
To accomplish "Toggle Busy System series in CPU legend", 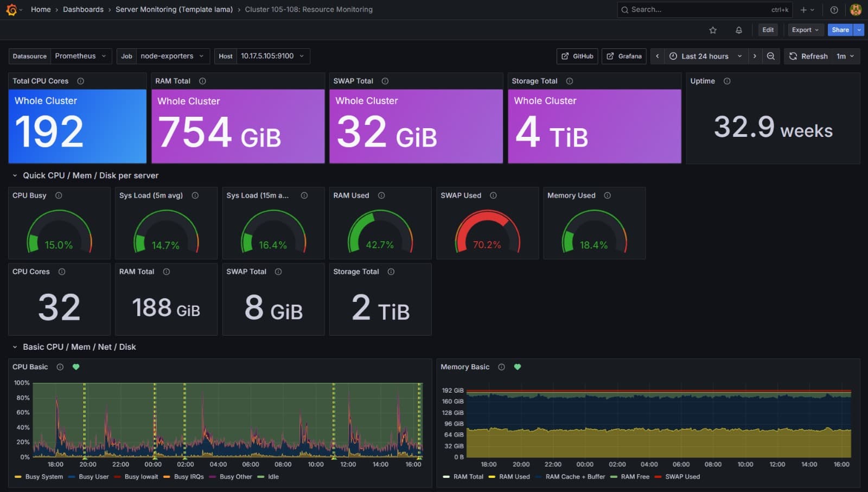I will click(43, 477).
